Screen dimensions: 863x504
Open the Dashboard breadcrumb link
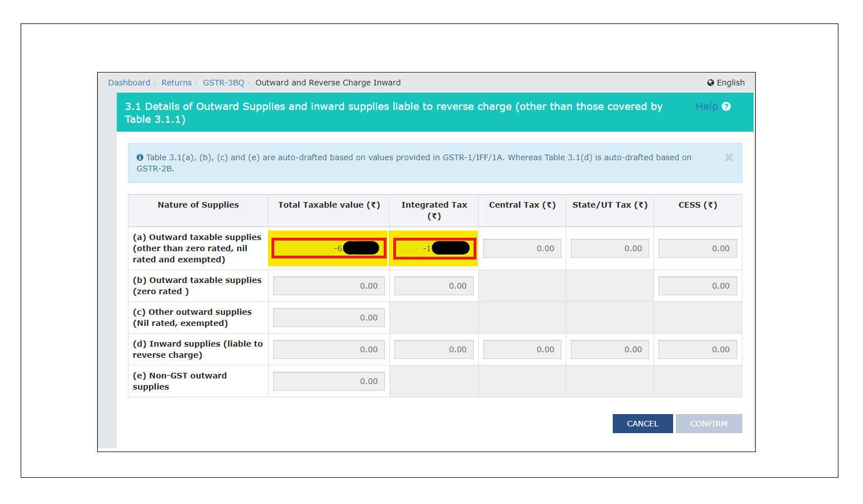click(129, 83)
